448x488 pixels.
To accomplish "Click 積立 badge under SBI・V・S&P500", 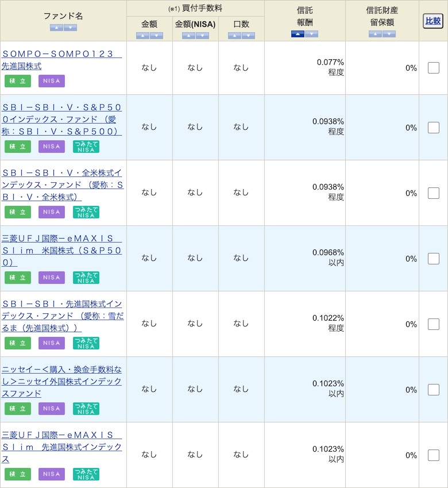I will [x=18, y=147].
